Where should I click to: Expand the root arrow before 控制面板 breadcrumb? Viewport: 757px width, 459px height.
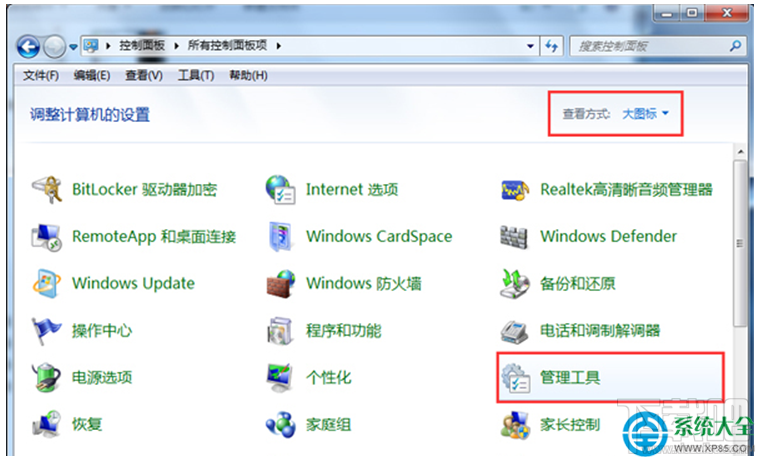(108, 46)
